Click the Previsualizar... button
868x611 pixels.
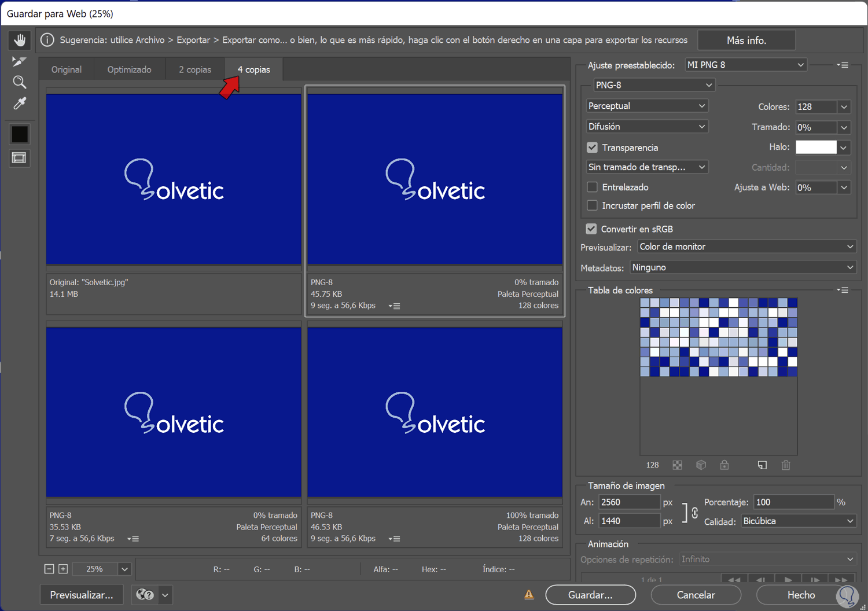(x=82, y=595)
